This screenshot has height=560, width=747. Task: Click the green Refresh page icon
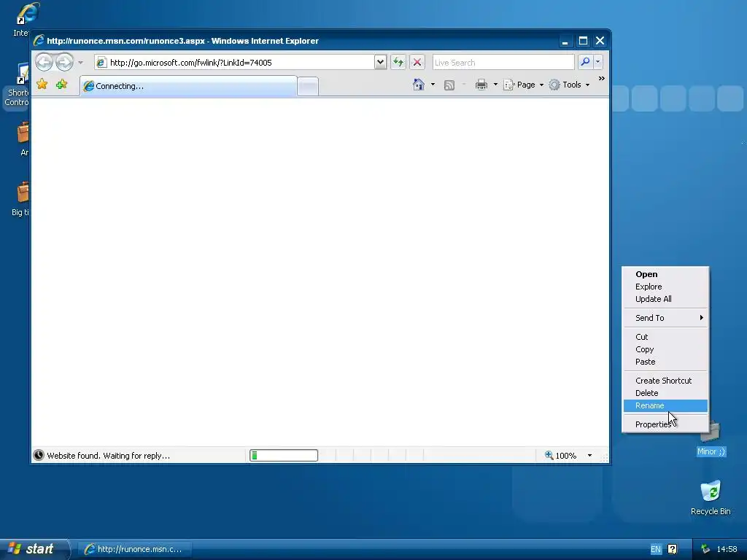398,63
